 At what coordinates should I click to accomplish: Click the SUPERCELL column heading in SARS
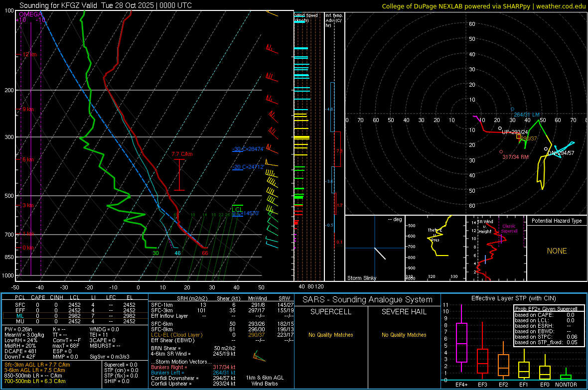tap(331, 312)
